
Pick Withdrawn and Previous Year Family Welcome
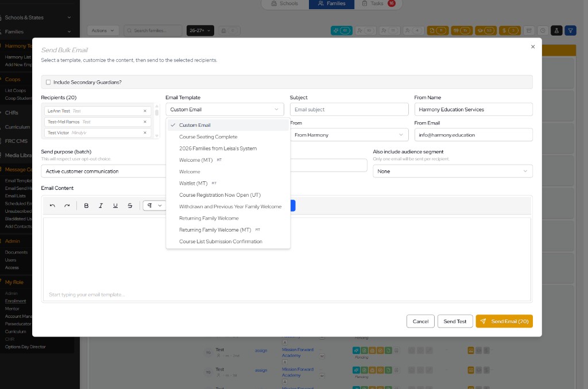(228, 207)
